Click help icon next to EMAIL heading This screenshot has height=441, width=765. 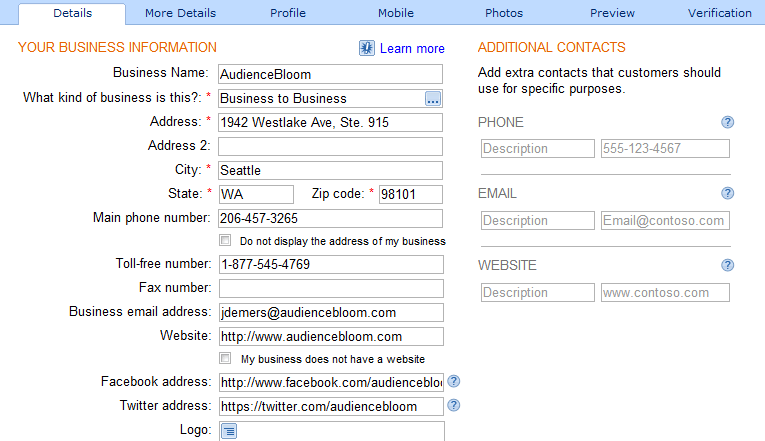pyautogui.click(x=727, y=193)
